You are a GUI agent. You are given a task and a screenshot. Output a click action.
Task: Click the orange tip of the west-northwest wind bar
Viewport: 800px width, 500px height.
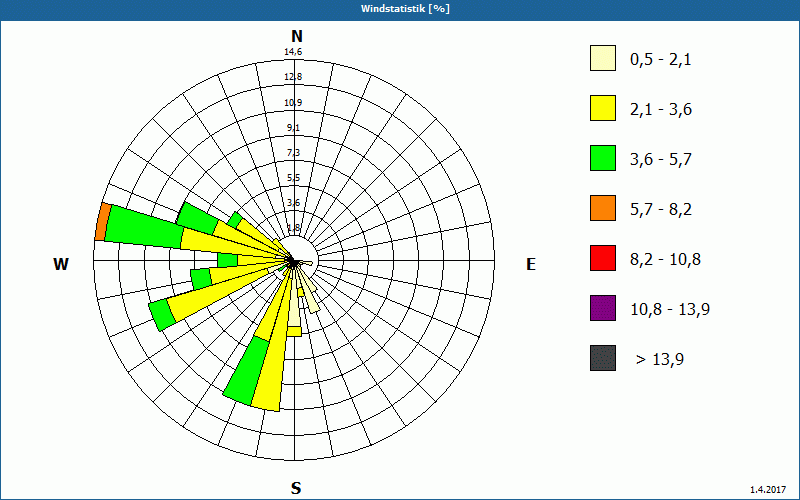tap(103, 221)
